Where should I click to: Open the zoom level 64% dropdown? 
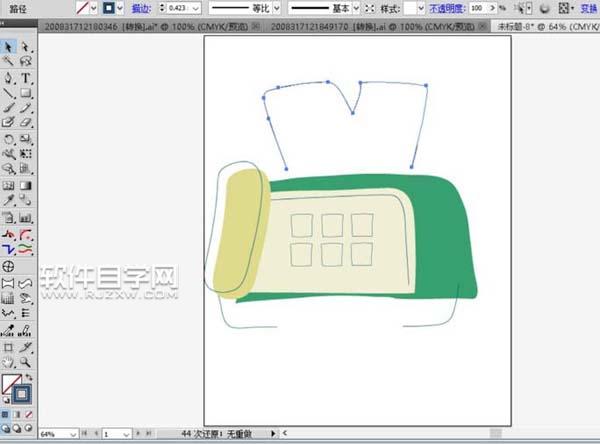pos(75,435)
